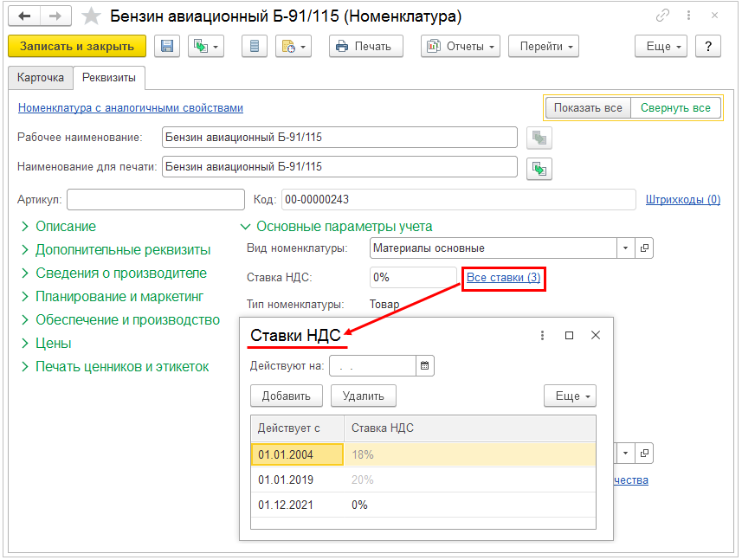Copy link using the chain icon
Screen dimensions: 742x560
(x=662, y=16)
